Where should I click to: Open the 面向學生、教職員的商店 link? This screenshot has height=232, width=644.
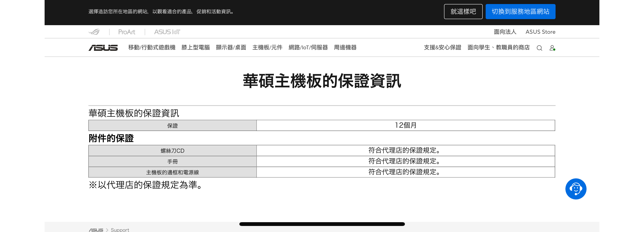coord(498,48)
